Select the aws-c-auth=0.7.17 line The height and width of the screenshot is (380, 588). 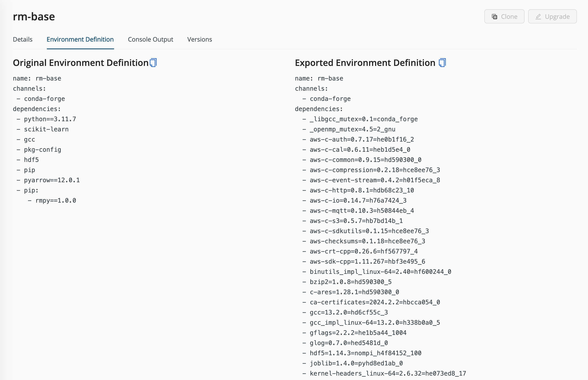[358, 139]
